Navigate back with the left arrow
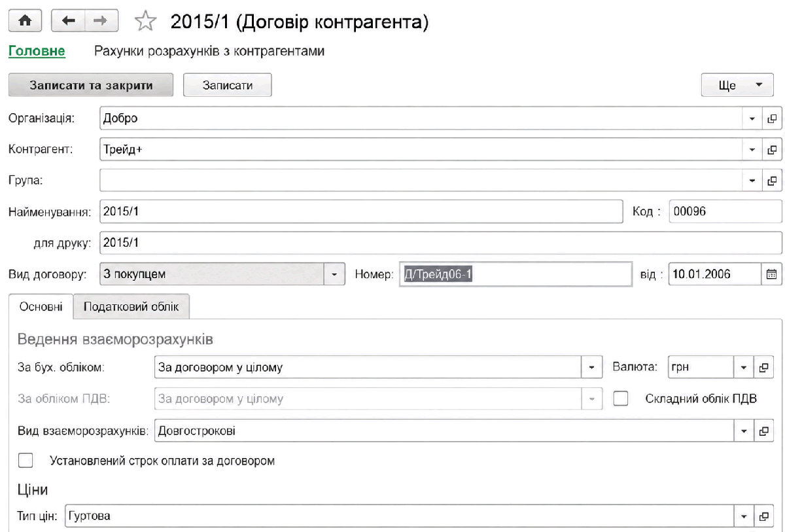 pyautogui.click(x=68, y=22)
